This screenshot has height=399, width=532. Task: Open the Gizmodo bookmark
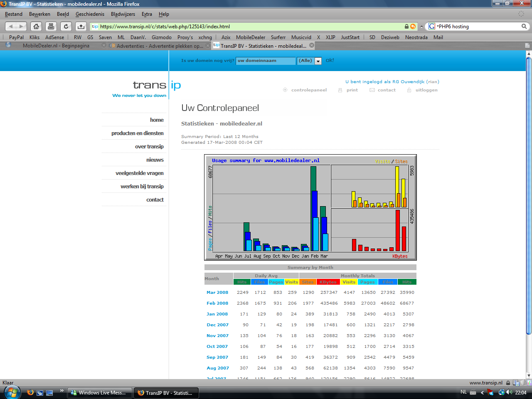[161, 37]
